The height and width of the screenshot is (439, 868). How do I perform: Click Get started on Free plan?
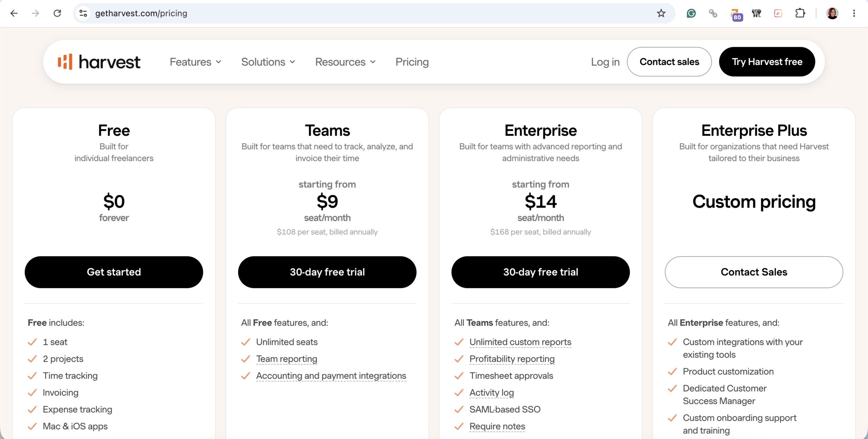click(x=114, y=272)
